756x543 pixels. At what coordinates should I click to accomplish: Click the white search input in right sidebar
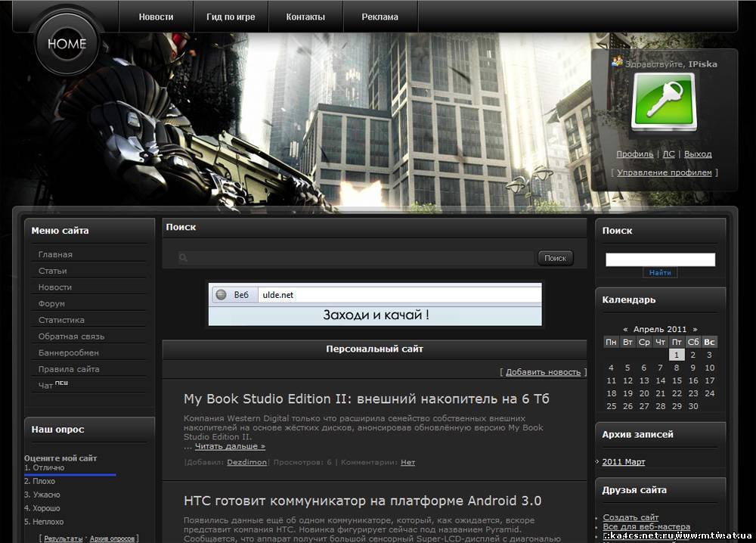(660, 259)
